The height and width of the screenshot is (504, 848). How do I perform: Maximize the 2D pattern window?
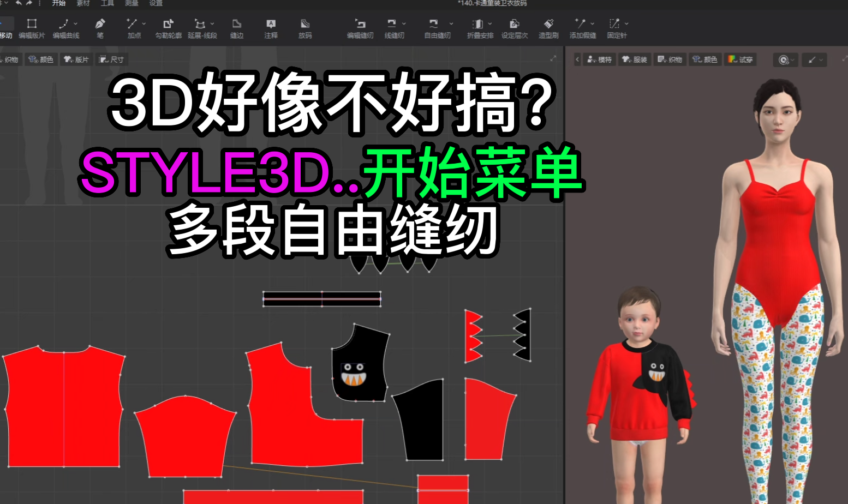(x=553, y=58)
